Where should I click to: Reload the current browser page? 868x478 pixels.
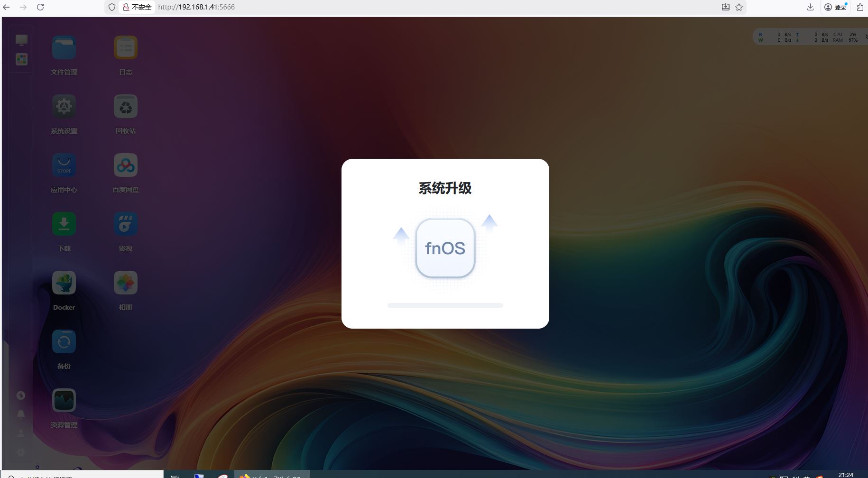40,7
